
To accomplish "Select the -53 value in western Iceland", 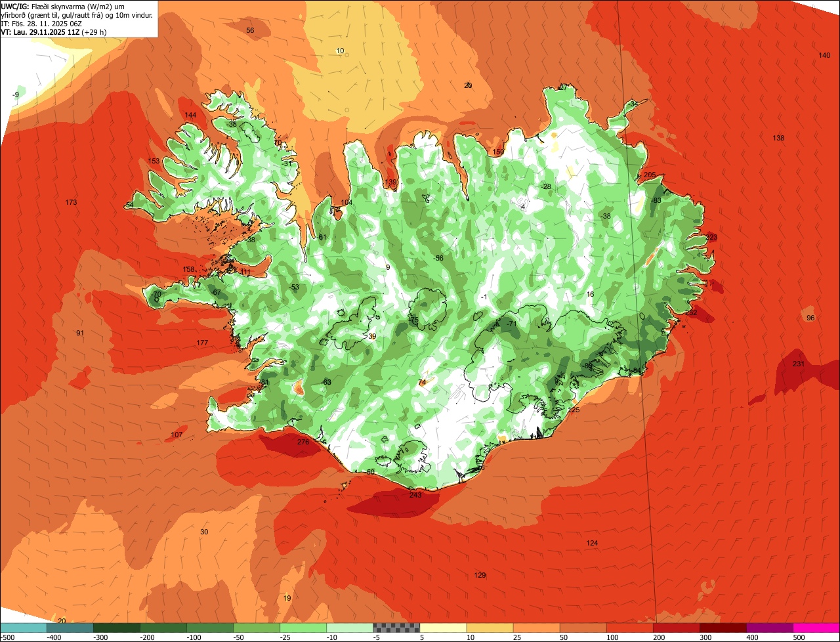I will [x=294, y=288].
